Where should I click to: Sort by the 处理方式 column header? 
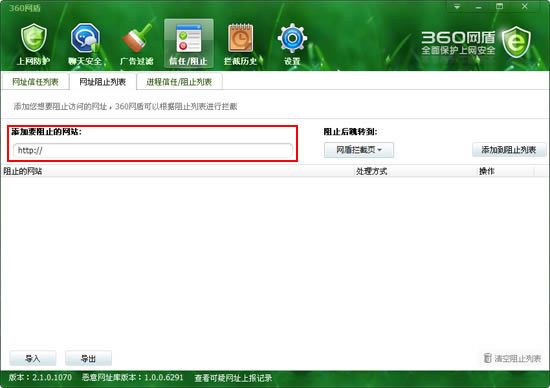point(371,171)
